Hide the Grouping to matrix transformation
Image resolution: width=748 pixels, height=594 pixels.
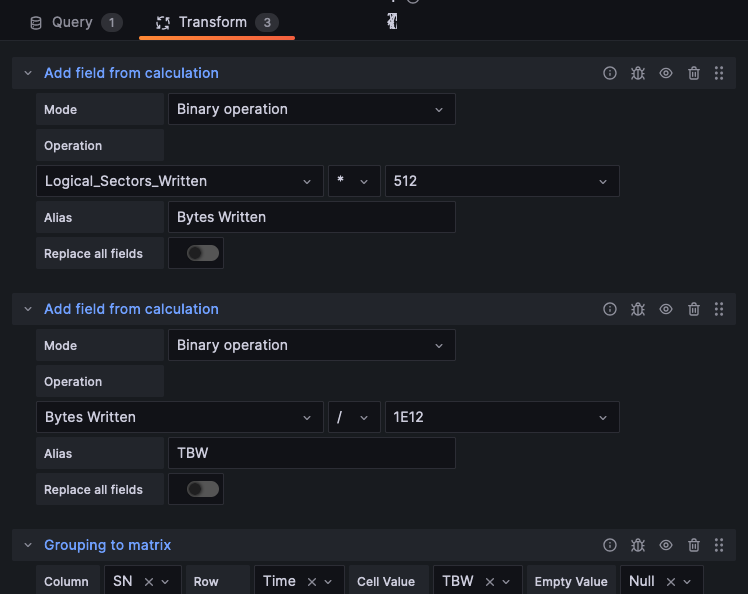tap(666, 545)
